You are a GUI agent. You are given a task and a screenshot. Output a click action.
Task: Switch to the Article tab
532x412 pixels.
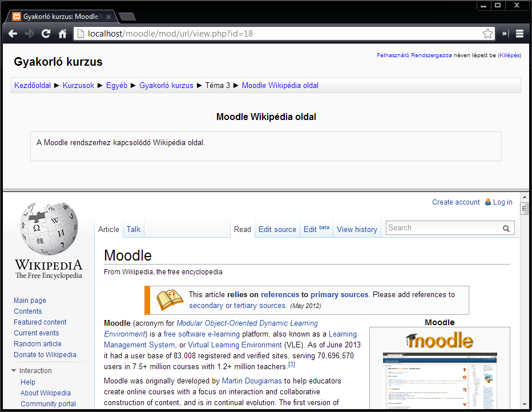[x=108, y=229]
